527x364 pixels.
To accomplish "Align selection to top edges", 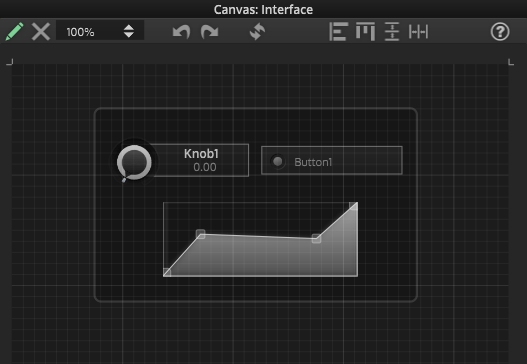I will click(x=365, y=32).
